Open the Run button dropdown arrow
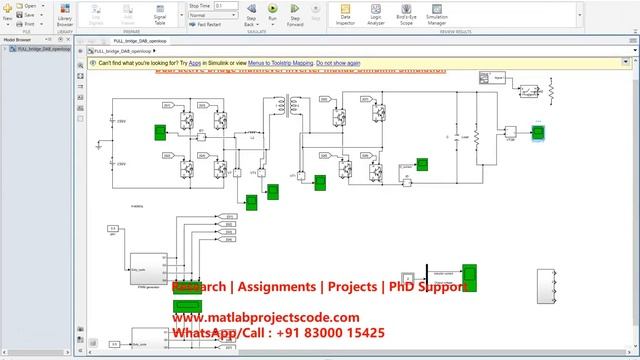The width and height of the screenshot is (640, 360). click(273, 24)
